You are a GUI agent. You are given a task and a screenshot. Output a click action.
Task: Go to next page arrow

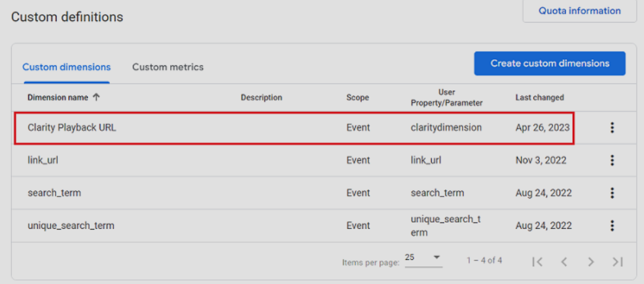click(x=590, y=262)
